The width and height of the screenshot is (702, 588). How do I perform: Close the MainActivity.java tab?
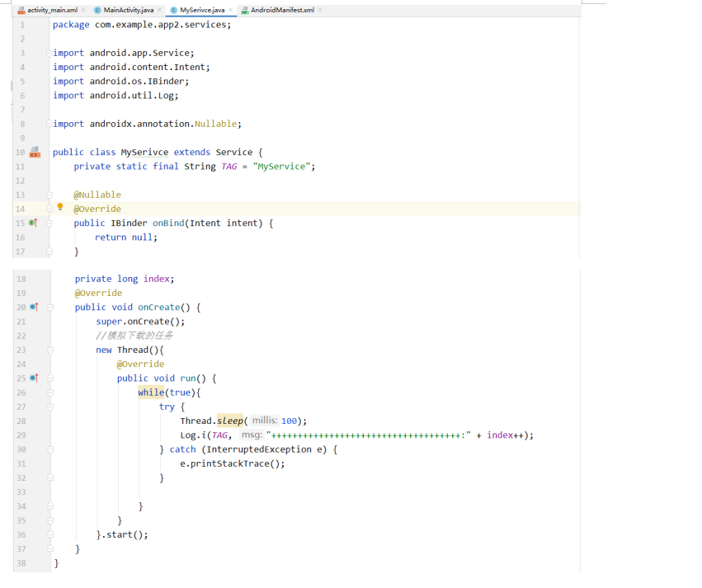[x=159, y=10]
